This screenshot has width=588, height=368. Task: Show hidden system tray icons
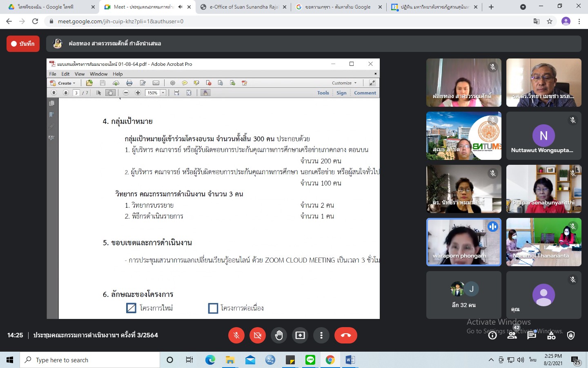[491, 360]
